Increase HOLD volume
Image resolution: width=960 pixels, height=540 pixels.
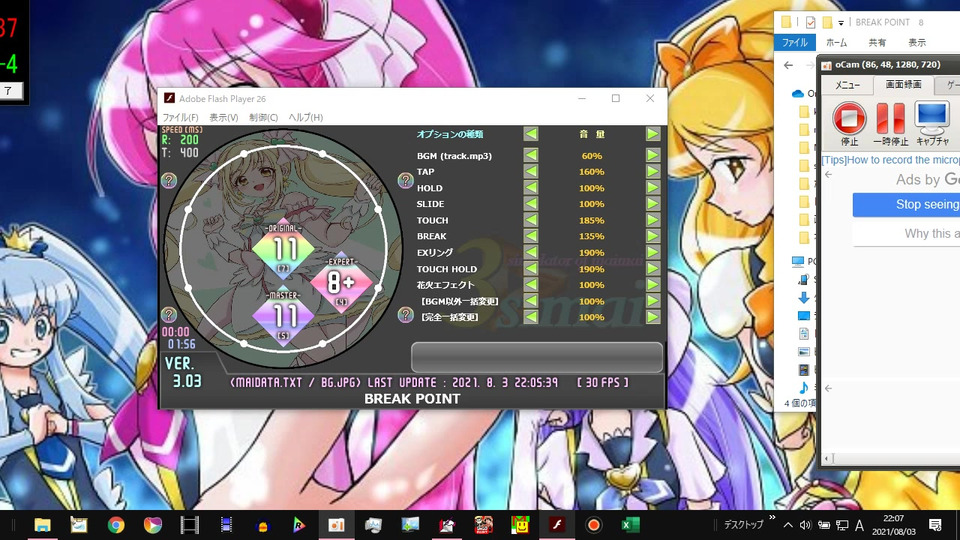click(653, 188)
